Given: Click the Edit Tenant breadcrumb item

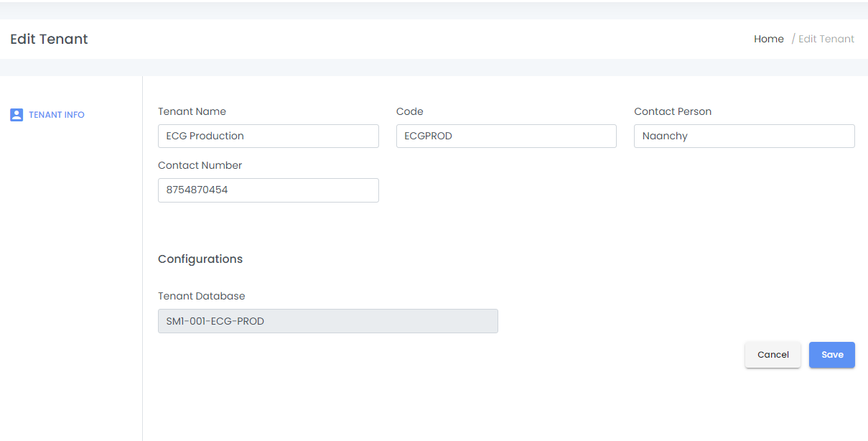Looking at the screenshot, I should pos(826,39).
